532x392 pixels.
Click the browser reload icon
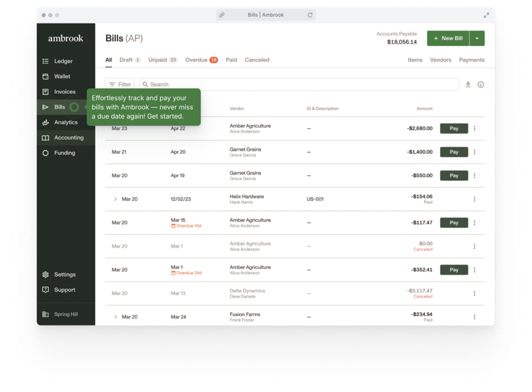pyautogui.click(x=310, y=15)
